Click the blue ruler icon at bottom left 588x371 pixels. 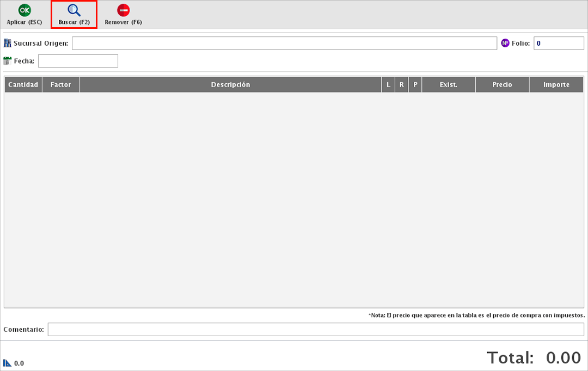pyautogui.click(x=8, y=363)
